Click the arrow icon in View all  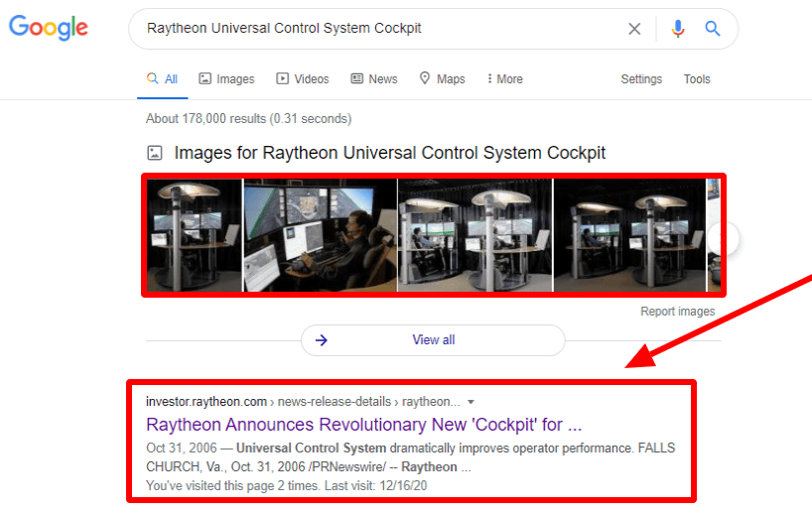click(x=321, y=340)
